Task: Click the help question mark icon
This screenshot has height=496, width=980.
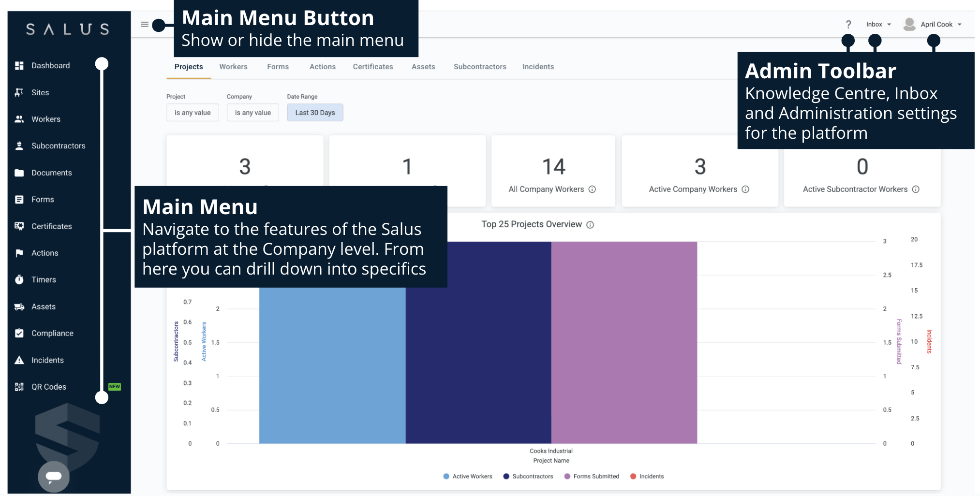Action: [x=849, y=24]
